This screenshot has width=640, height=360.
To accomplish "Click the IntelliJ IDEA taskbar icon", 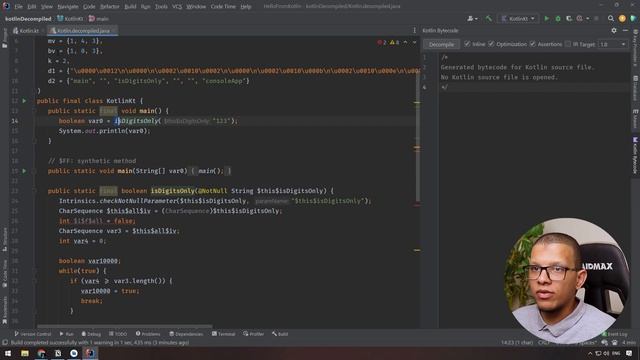I will (x=90, y=353).
